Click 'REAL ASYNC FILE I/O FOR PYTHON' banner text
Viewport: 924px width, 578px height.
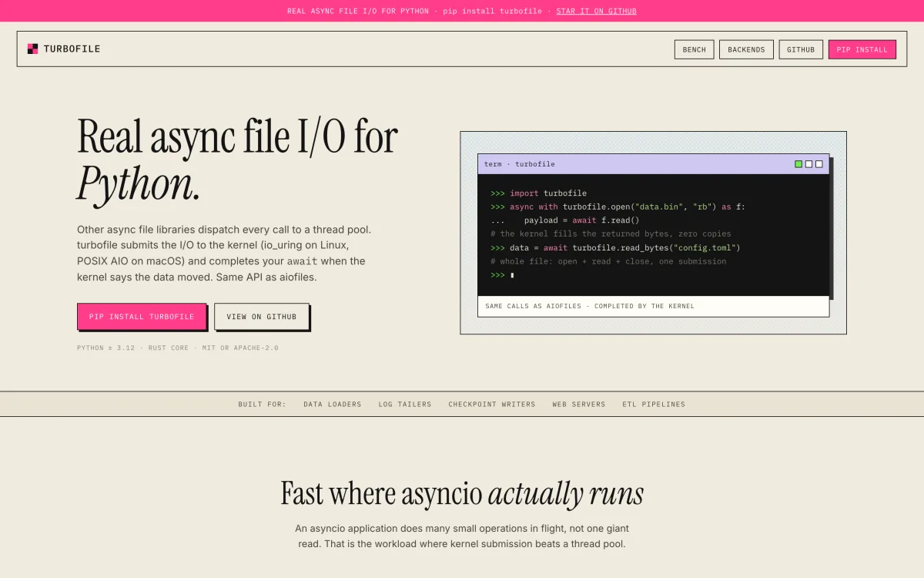[358, 11]
